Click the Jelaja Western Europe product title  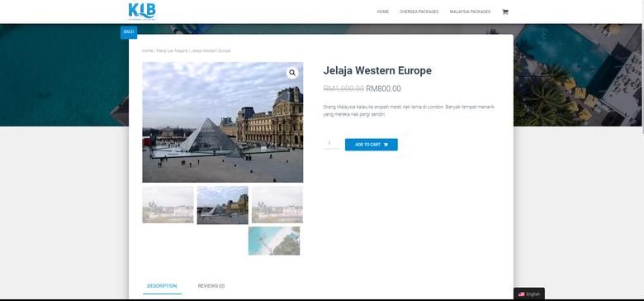[377, 71]
